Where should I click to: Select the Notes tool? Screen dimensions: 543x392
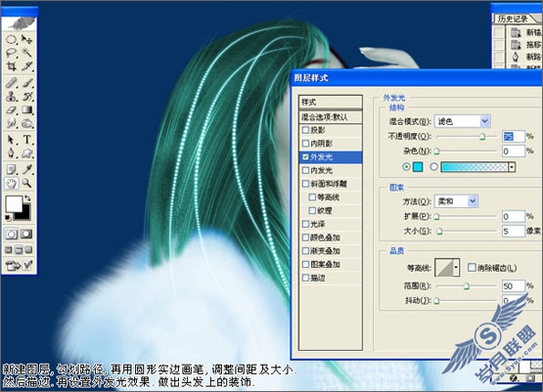(x=11, y=169)
